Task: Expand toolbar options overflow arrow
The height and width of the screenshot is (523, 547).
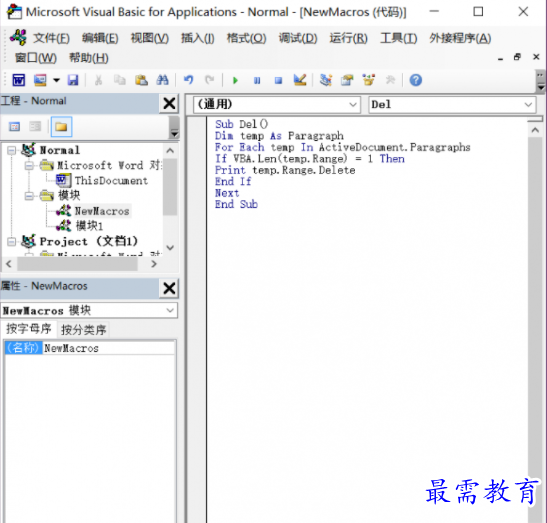Action: (540, 82)
